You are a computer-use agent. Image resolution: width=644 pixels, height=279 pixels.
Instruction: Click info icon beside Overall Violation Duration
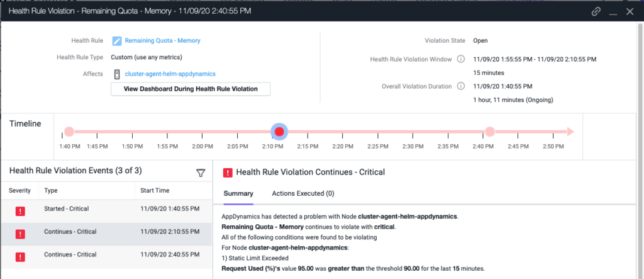click(460, 86)
